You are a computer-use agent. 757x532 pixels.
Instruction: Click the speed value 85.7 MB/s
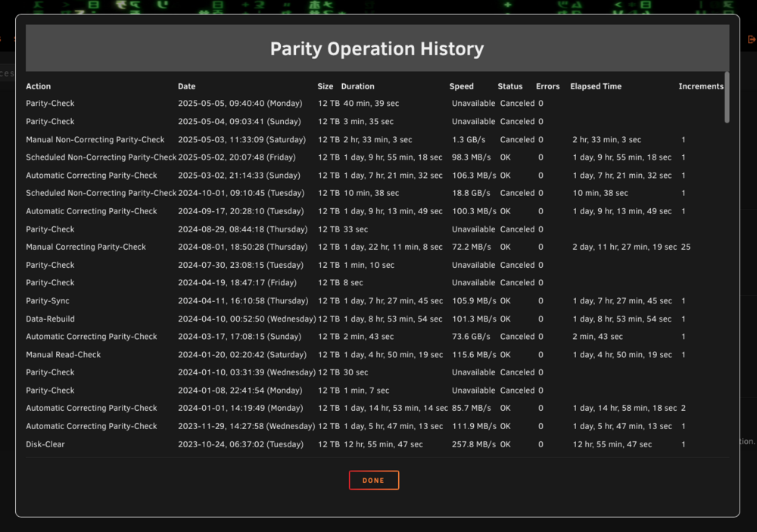(471, 408)
